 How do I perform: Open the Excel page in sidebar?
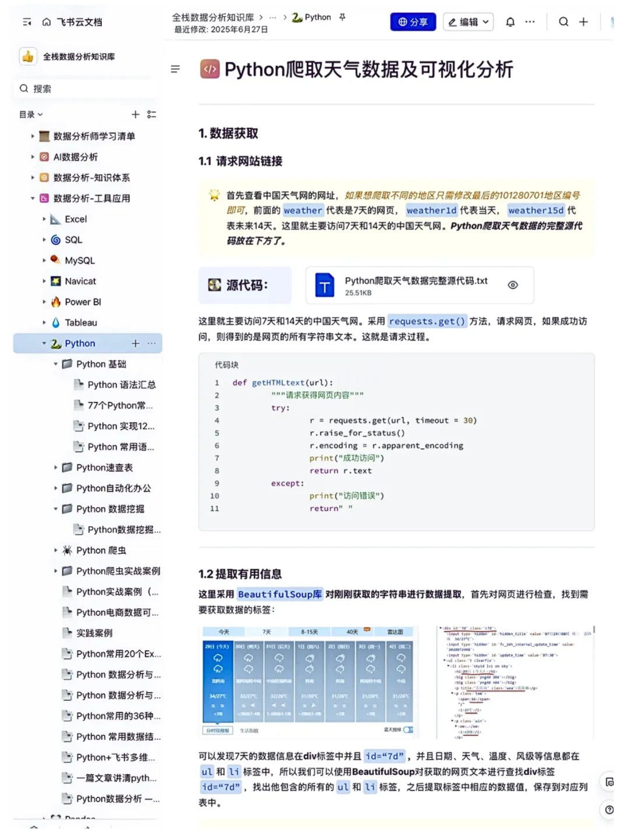(x=76, y=219)
